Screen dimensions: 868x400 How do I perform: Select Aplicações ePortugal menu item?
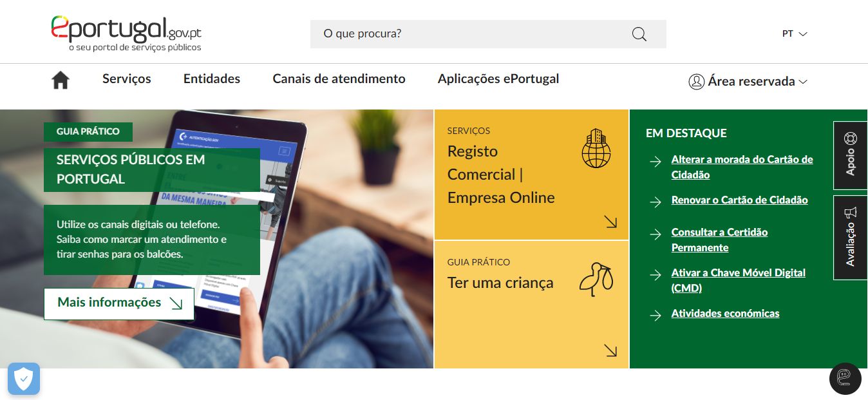click(498, 79)
